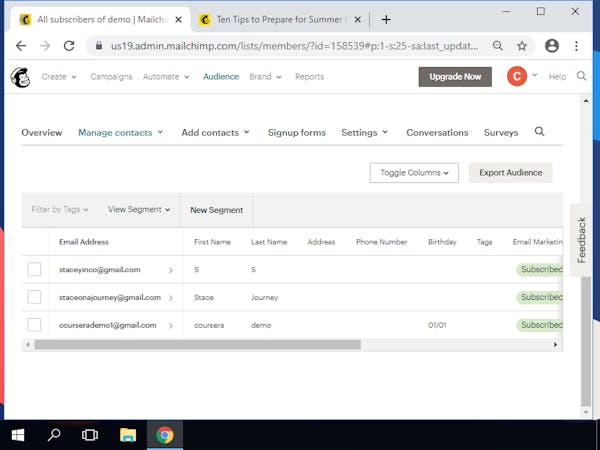Go to Audience in top navigation
Image resolution: width=600 pixels, height=450 pixels.
pos(221,77)
